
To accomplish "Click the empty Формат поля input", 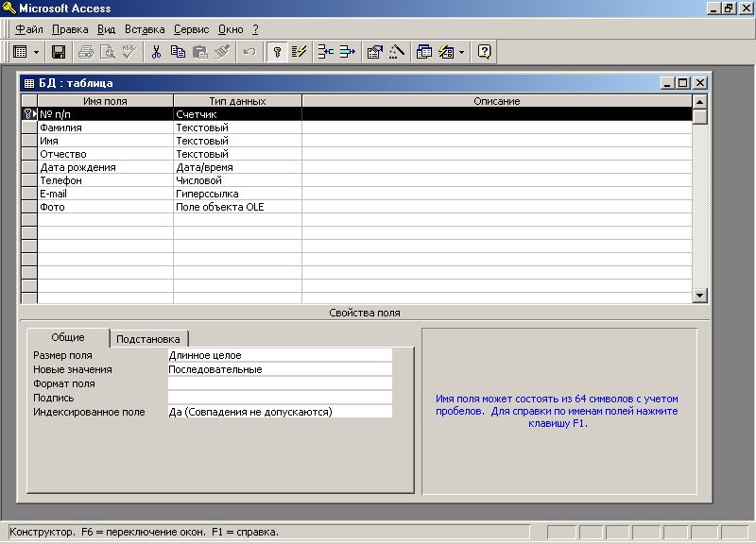I will (x=280, y=383).
